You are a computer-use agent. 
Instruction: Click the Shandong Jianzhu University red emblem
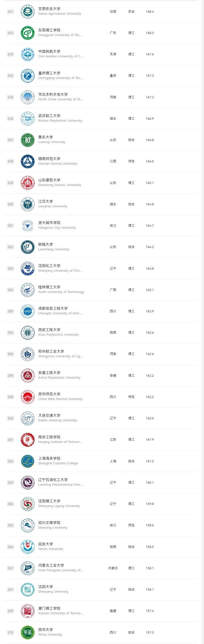click(x=28, y=183)
